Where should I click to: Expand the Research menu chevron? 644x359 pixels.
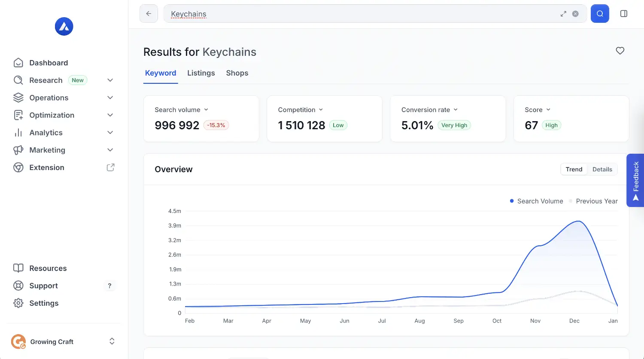[x=110, y=80]
